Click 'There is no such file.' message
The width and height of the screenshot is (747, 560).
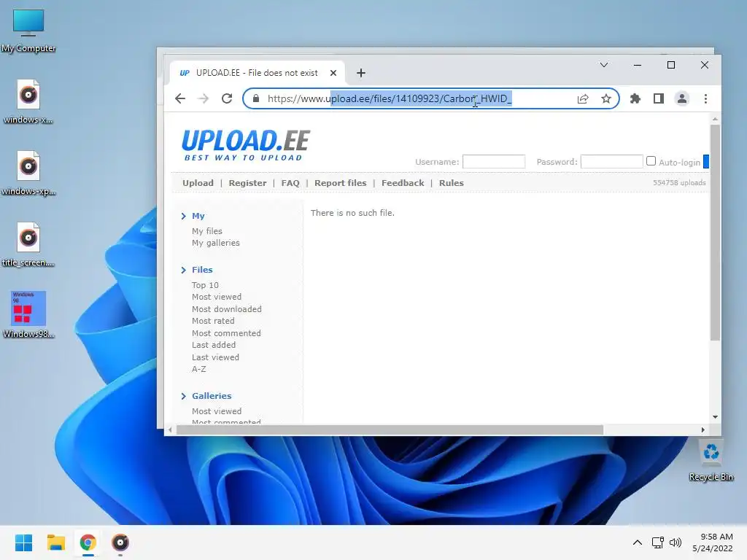pos(352,213)
